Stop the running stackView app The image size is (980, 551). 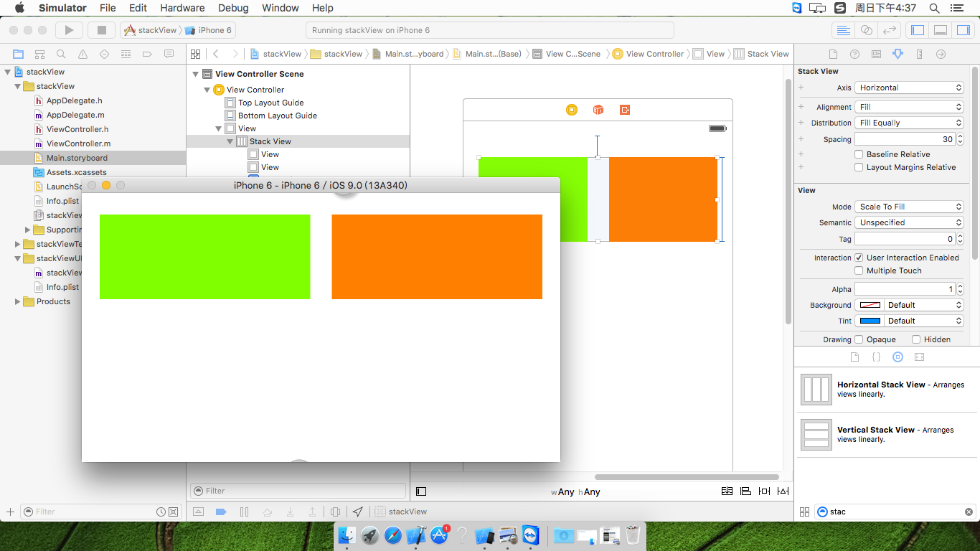pyautogui.click(x=102, y=30)
